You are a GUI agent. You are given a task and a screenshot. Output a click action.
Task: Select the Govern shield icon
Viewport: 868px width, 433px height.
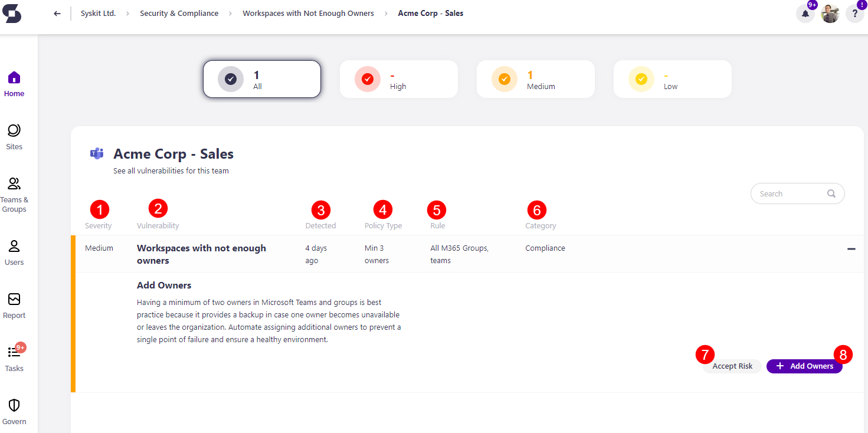14,410
